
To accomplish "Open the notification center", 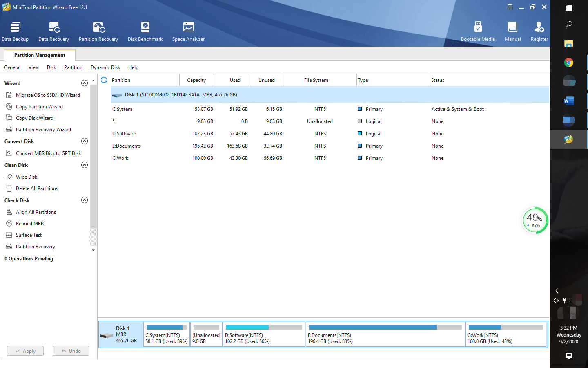I will (569, 356).
